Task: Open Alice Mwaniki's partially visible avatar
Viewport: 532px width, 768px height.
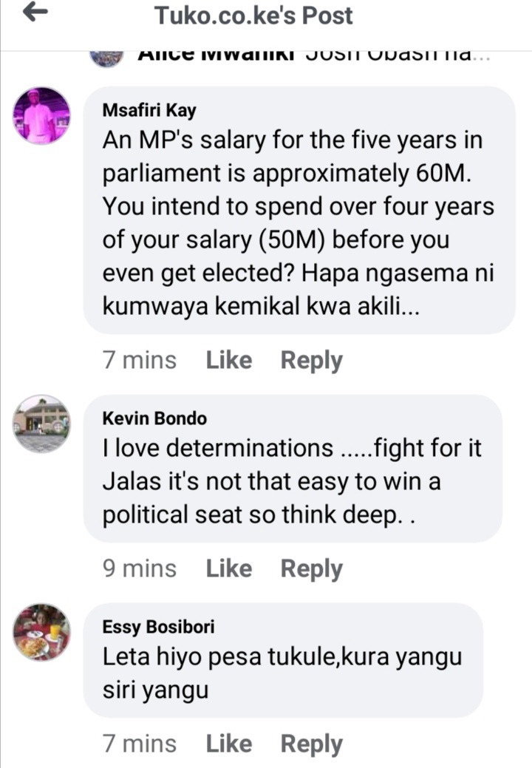Action: tap(106, 58)
